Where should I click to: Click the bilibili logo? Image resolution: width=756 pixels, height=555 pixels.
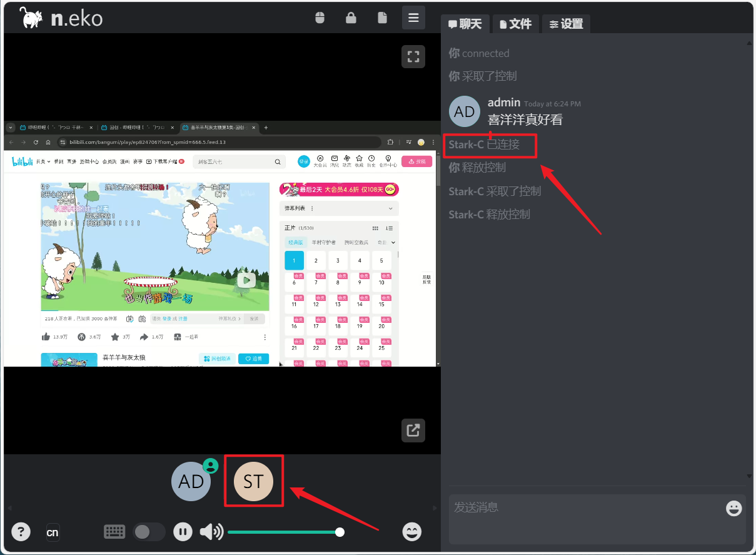click(x=22, y=161)
